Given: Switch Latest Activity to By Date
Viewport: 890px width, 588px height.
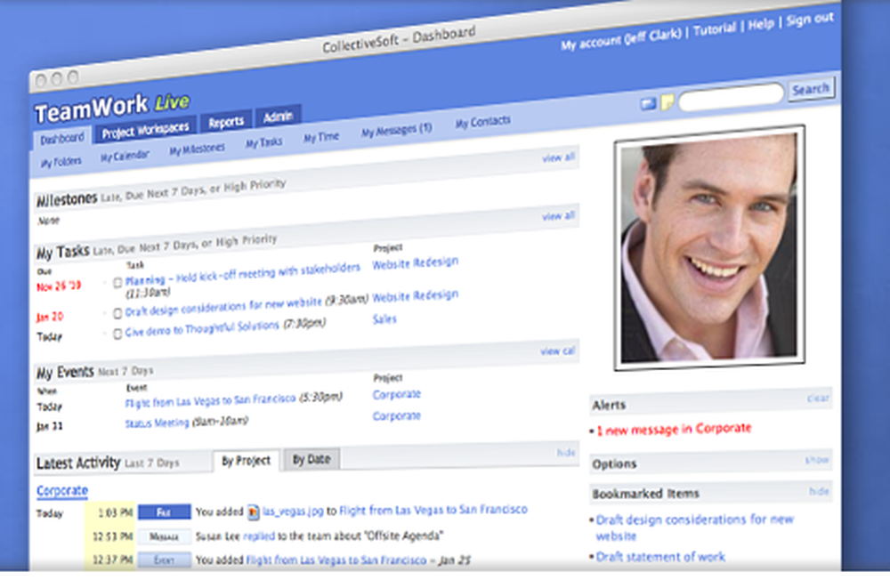Looking at the screenshot, I should click(311, 459).
